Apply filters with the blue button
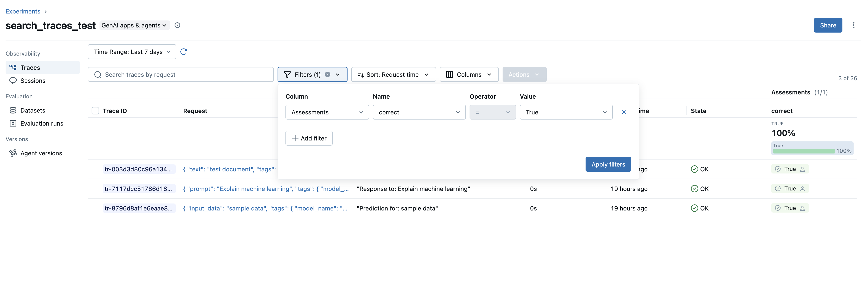The height and width of the screenshot is (300, 868). 608,164
